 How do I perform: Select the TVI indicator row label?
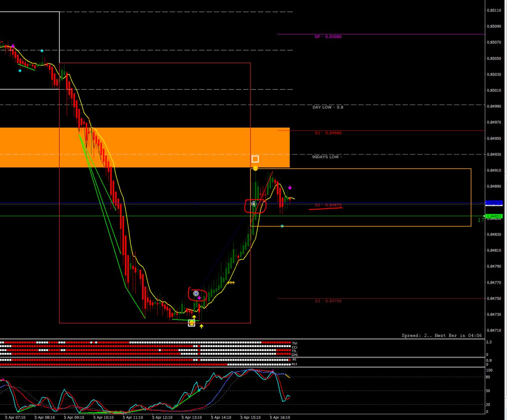pyautogui.click(x=294, y=343)
